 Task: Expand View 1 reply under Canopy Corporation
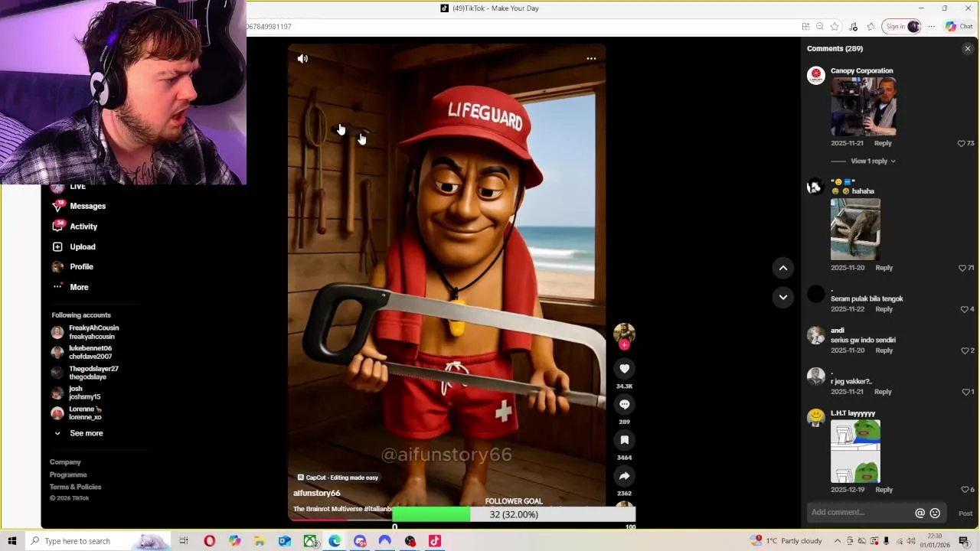873,161
